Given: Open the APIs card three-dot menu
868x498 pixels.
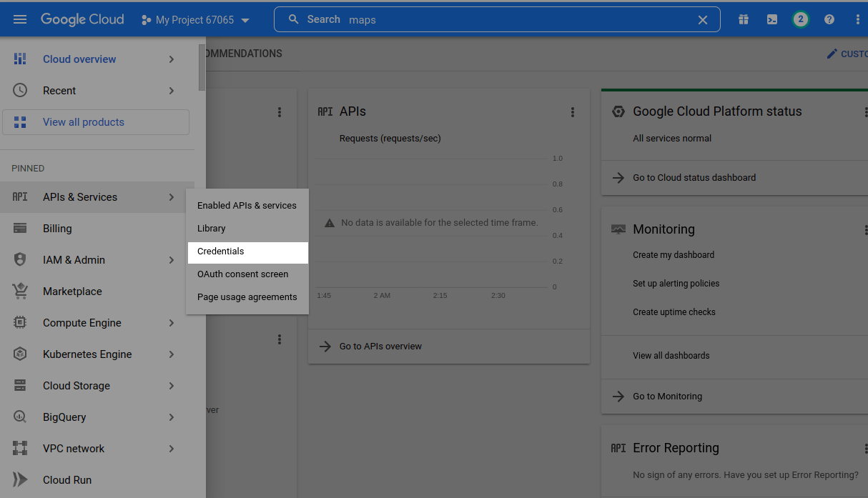Looking at the screenshot, I should [x=573, y=112].
